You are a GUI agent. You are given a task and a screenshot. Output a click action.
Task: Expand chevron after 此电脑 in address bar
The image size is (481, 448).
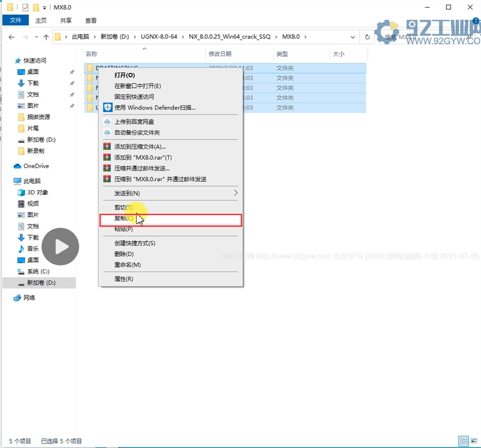(95, 37)
